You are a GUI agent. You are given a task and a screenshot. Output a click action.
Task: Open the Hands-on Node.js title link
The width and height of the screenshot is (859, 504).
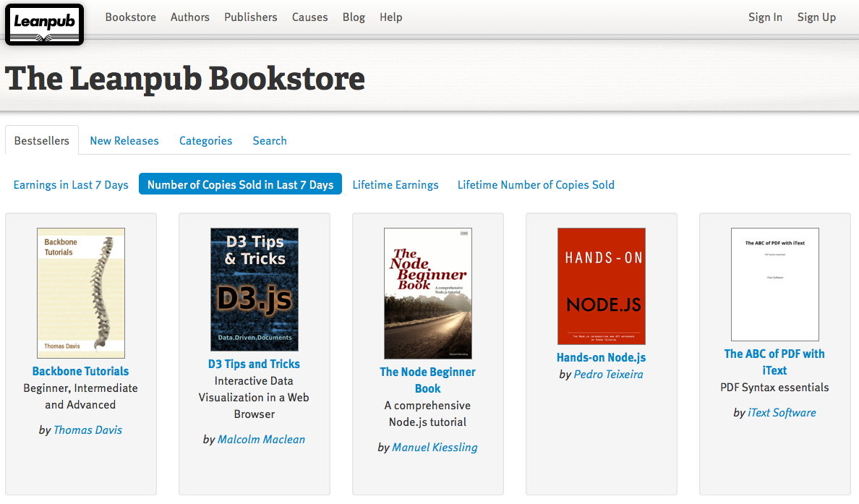click(x=601, y=357)
